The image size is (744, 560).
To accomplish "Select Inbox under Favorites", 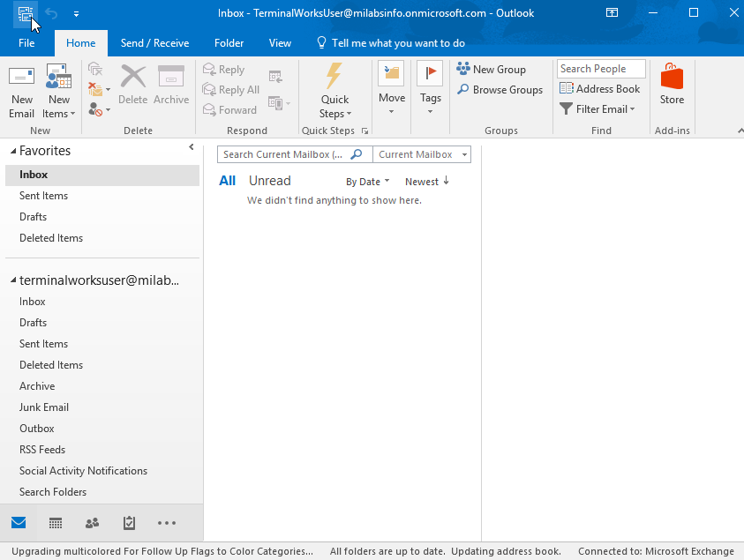I will (102, 175).
